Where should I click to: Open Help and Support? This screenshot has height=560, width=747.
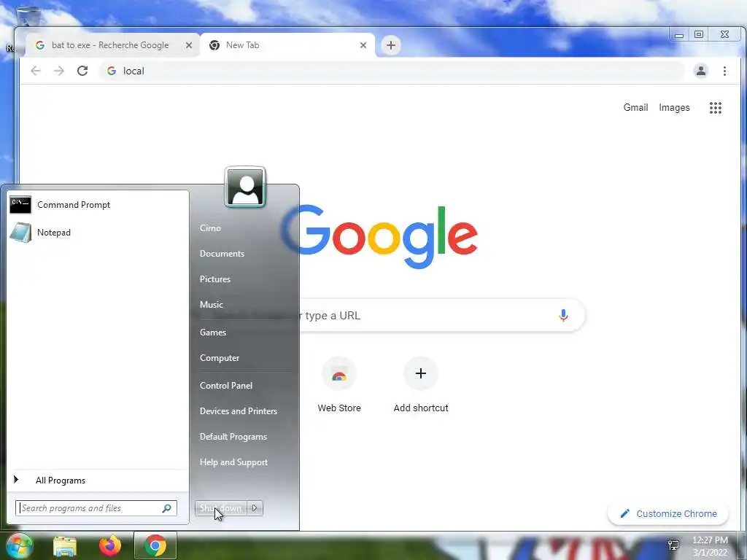[233, 462]
